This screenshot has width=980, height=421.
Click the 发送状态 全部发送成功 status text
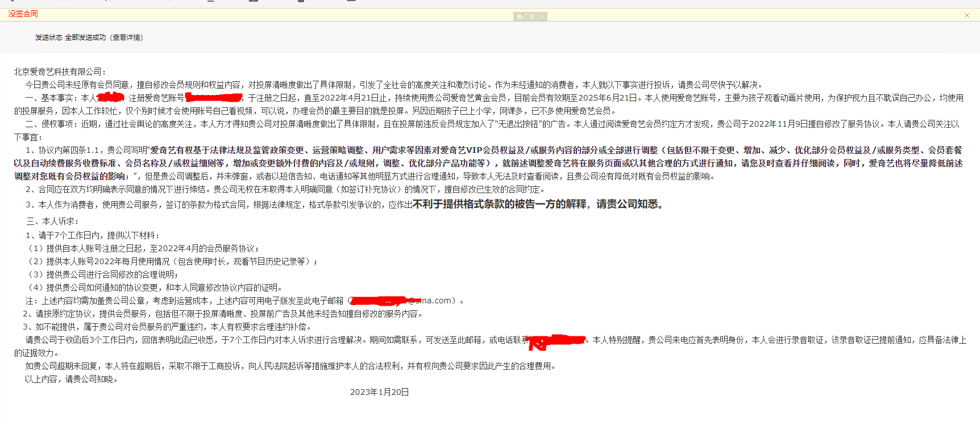pyautogui.click(x=70, y=37)
